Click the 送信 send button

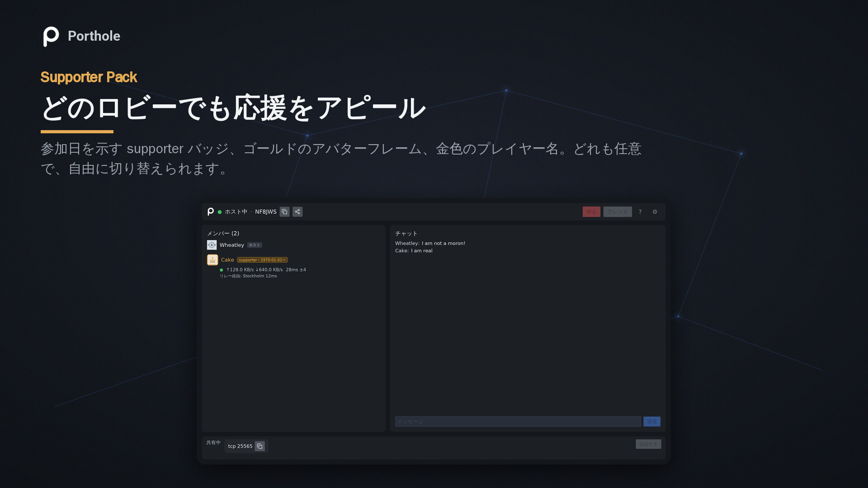(651, 422)
